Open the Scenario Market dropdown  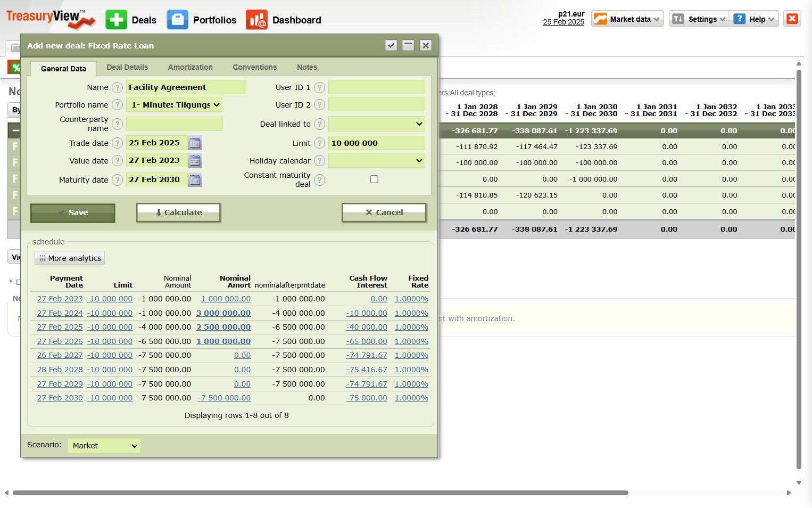[104, 446]
